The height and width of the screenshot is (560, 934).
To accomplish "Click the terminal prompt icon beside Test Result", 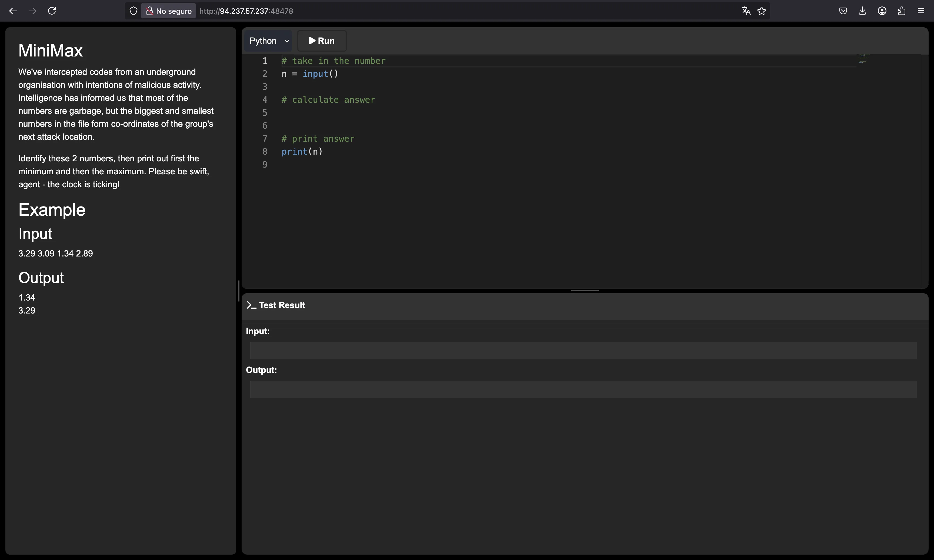I will point(251,305).
